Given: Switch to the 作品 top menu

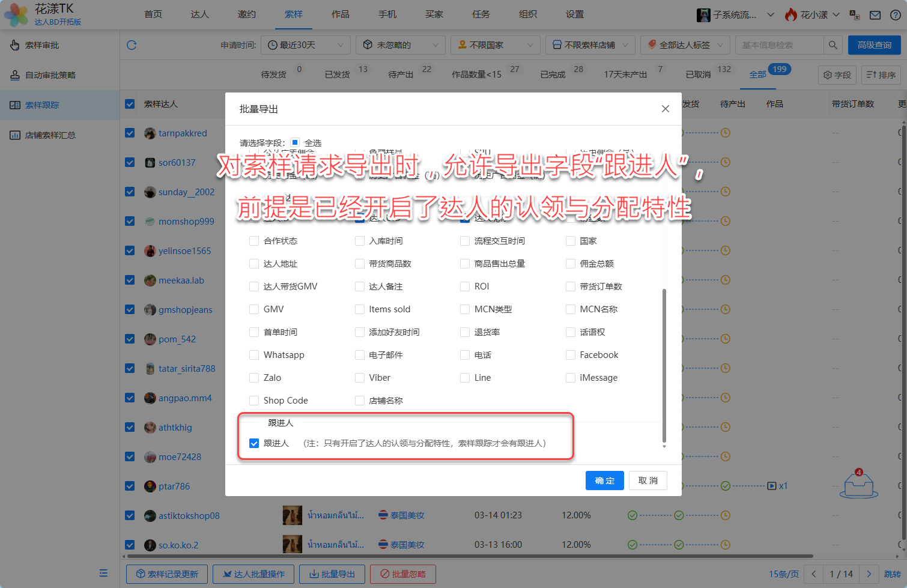Looking at the screenshot, I should point(340,14).
